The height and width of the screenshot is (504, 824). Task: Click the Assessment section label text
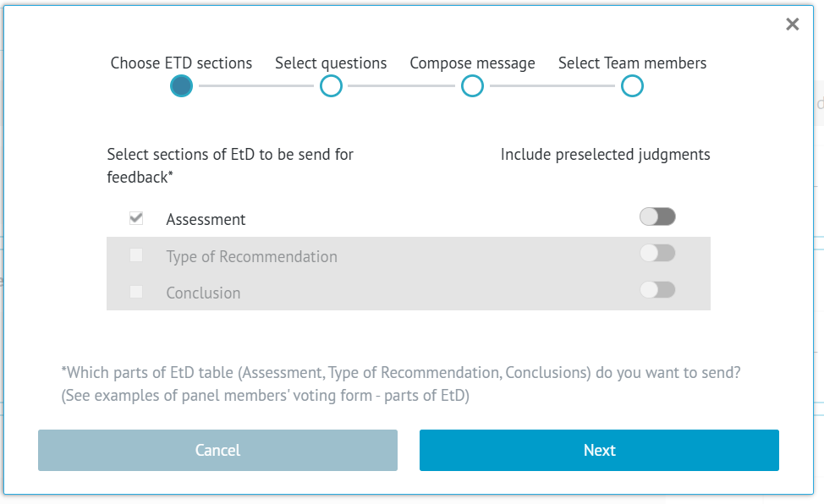click(206, 220)
